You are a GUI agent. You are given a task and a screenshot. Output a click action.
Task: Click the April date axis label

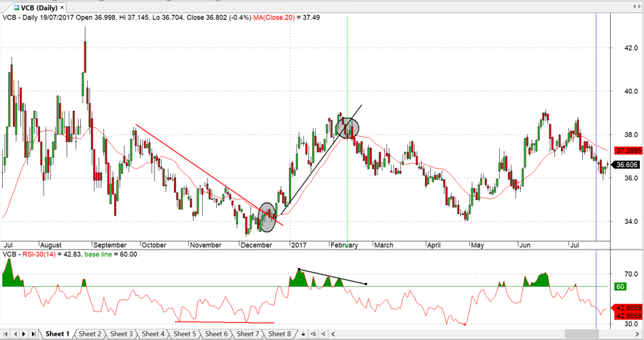click(434, 245)
